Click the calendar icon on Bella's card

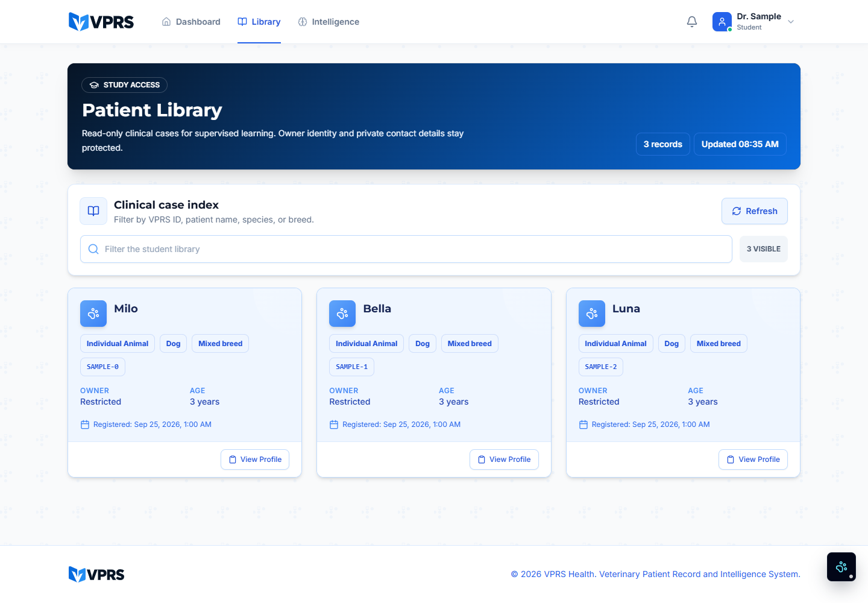click(x=334, y=425)
